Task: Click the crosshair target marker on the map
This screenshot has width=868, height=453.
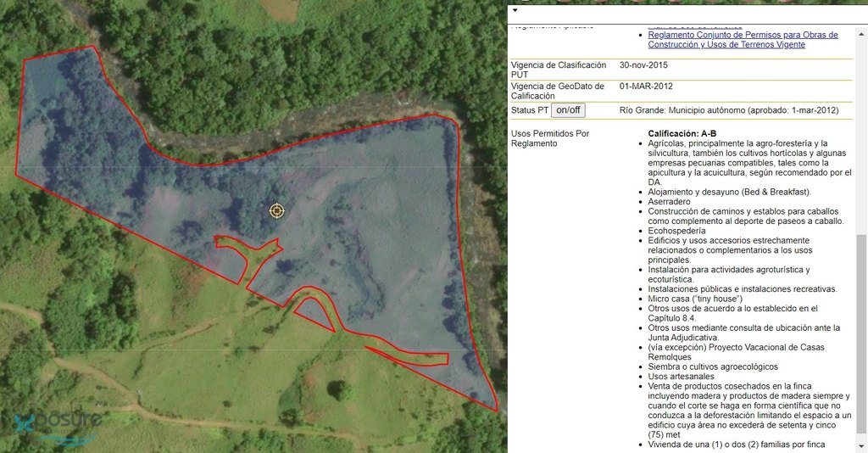Action: point(276,210)
